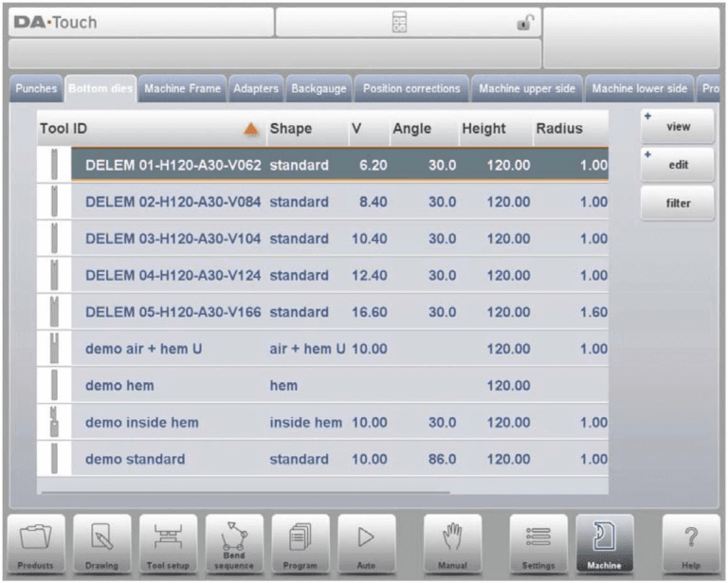The width and height of the screenshot is (728, 583).
Task: Toggle Tool ID sort order arrow
Action: (x=251, y=129)
